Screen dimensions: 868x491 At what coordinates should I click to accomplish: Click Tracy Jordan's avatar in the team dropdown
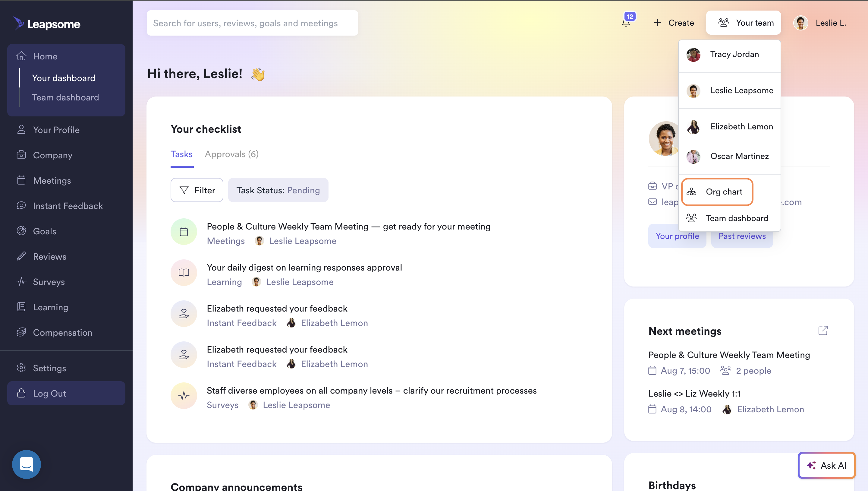(693, 55)
